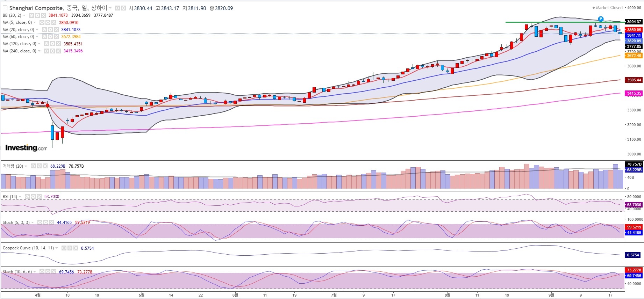Toggle visibility of 거래량 (20) volume
Screen dimensions: 644x299
[x=33, y=166]
